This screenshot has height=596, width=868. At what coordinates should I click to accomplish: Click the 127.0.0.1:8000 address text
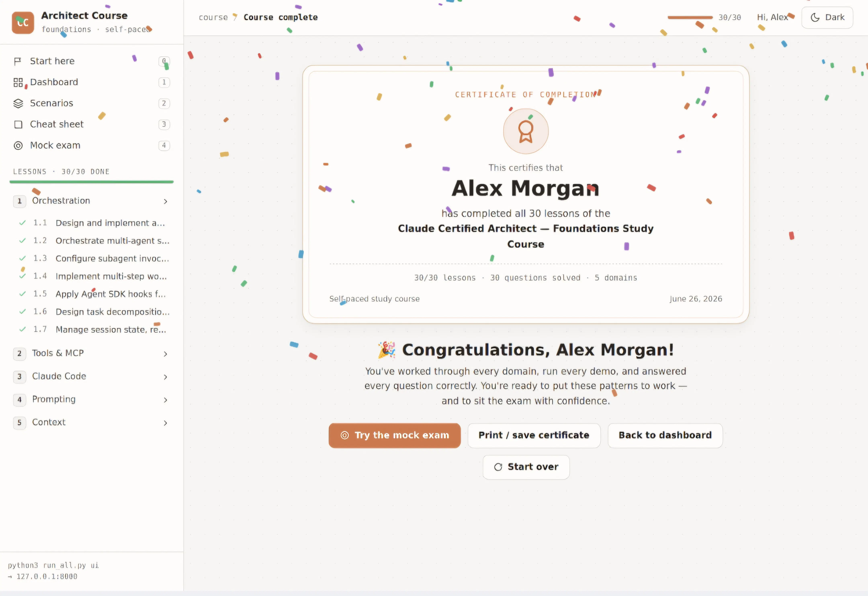[47, 576]
